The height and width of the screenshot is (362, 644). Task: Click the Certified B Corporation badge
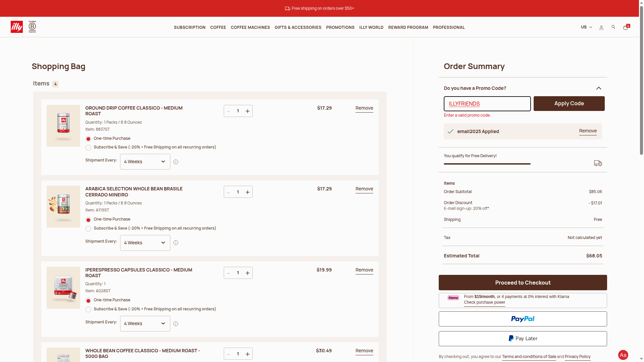[32, 27]
